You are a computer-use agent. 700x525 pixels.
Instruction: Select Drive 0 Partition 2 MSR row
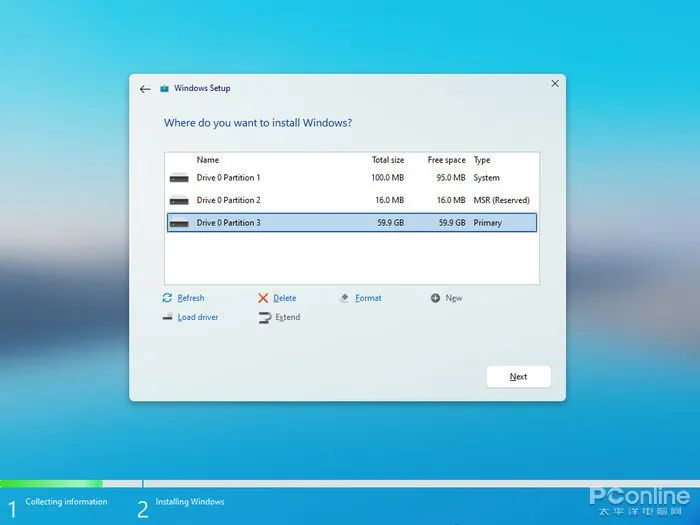click(x=350, y=200)
